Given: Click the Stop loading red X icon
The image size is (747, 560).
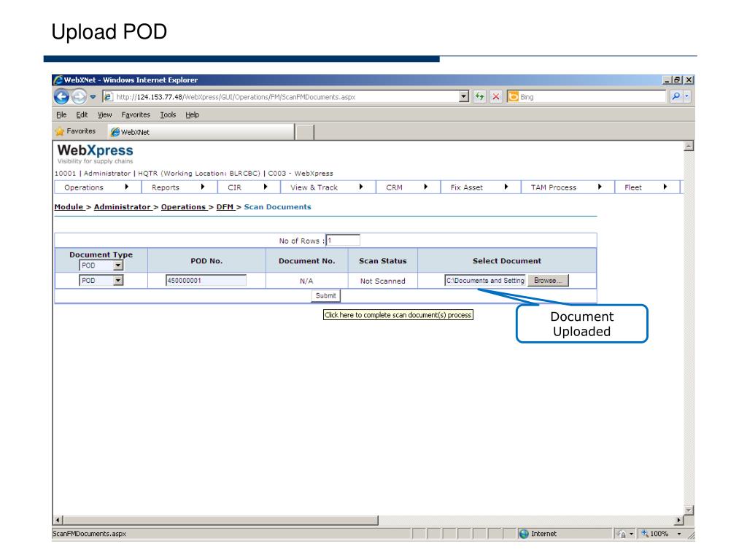Looking at the screenshot, I should point(496,97).
